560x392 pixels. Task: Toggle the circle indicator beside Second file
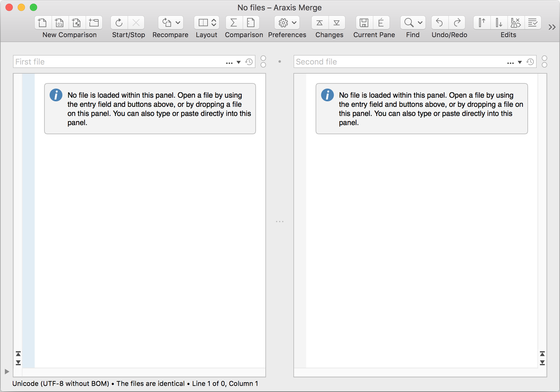pyautogui.click(x=544, y=58)
